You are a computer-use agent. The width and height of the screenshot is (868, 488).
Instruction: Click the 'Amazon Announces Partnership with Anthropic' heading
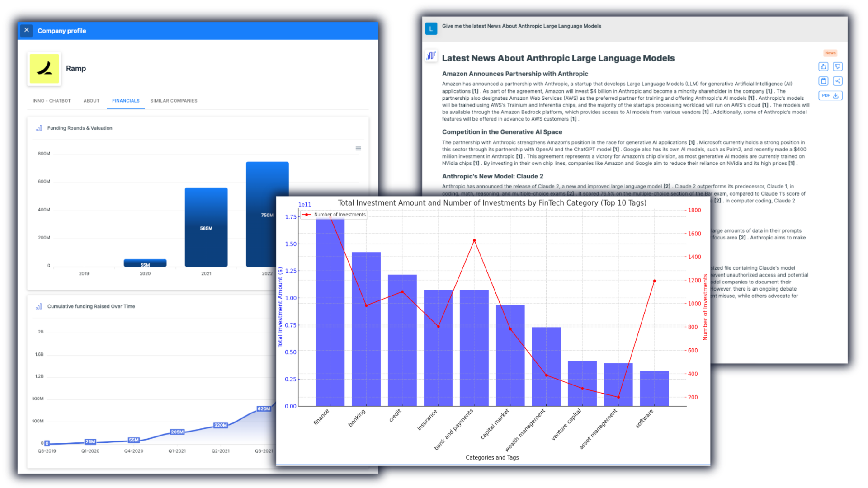point(515,74)
